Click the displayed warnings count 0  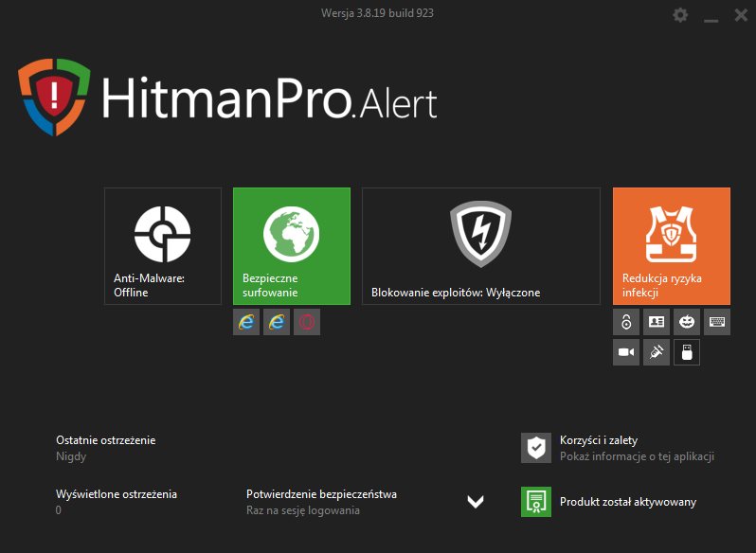coord(59,510)
